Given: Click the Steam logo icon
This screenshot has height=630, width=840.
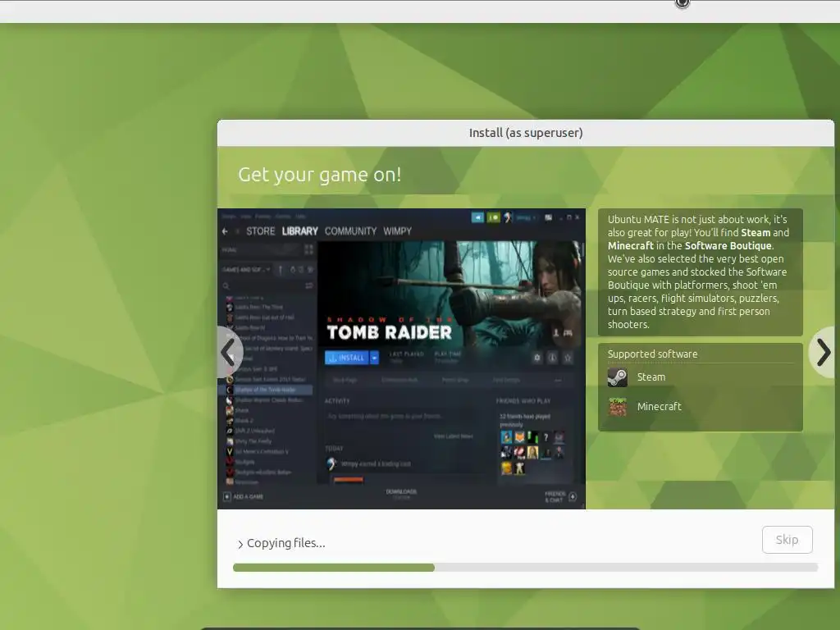Looking at the screenshot, I should click(617, 377).
